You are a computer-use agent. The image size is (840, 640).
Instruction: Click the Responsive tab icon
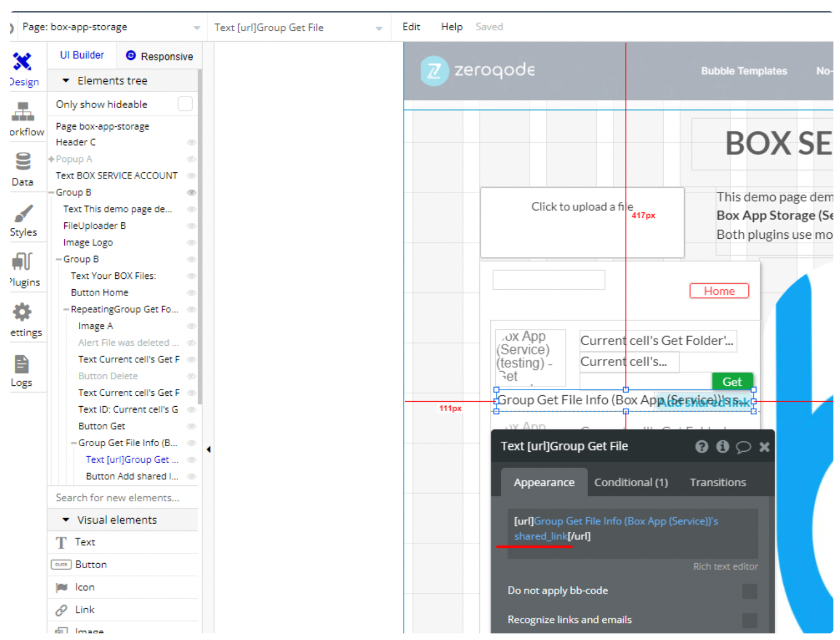[131, 55]
